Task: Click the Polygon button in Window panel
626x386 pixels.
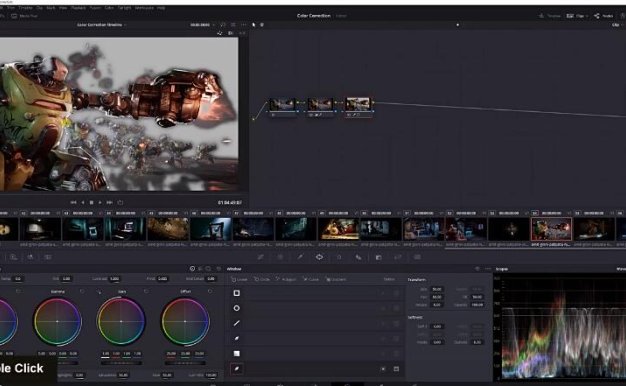Action: click(x=286, y=279)
